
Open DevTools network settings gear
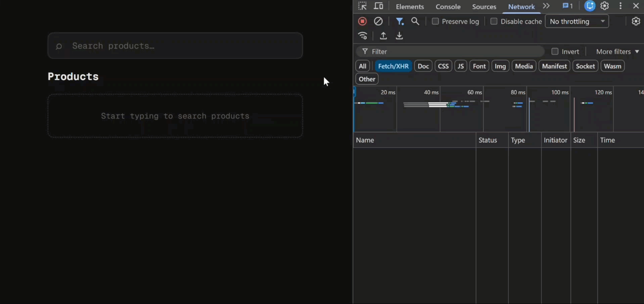(636, 21)
